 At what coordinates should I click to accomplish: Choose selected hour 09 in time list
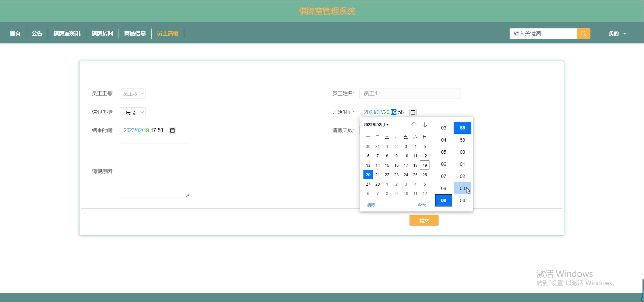[x=444, y=200]
